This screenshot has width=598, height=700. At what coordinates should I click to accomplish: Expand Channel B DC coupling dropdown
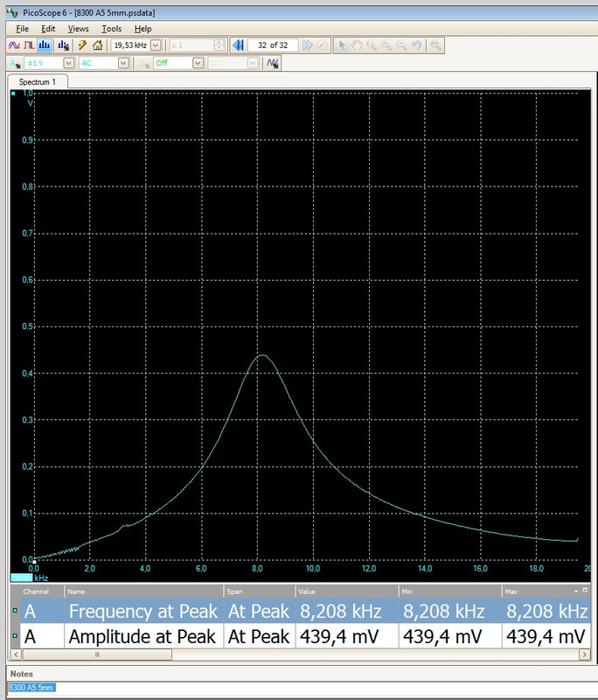(x=253, y=63)
